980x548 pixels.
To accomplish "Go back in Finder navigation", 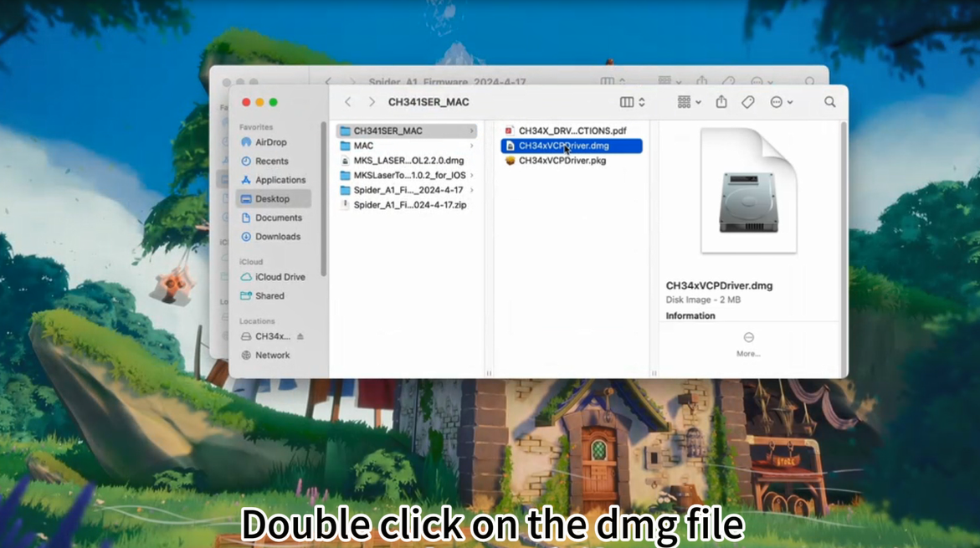I will 348,102.
